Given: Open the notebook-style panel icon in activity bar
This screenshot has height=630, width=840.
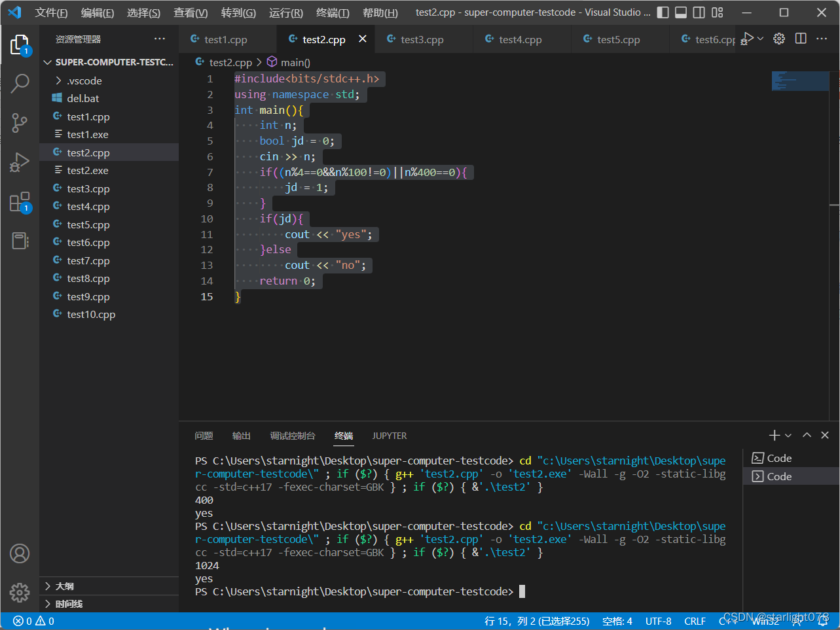Looking at the screenshot, I should (x=20, y=241).
